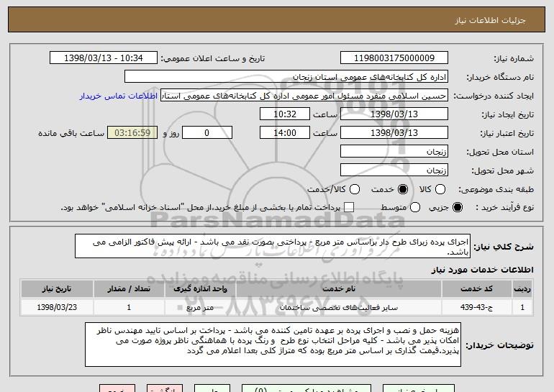Click the public announcement date-time field

pos(104,58)
